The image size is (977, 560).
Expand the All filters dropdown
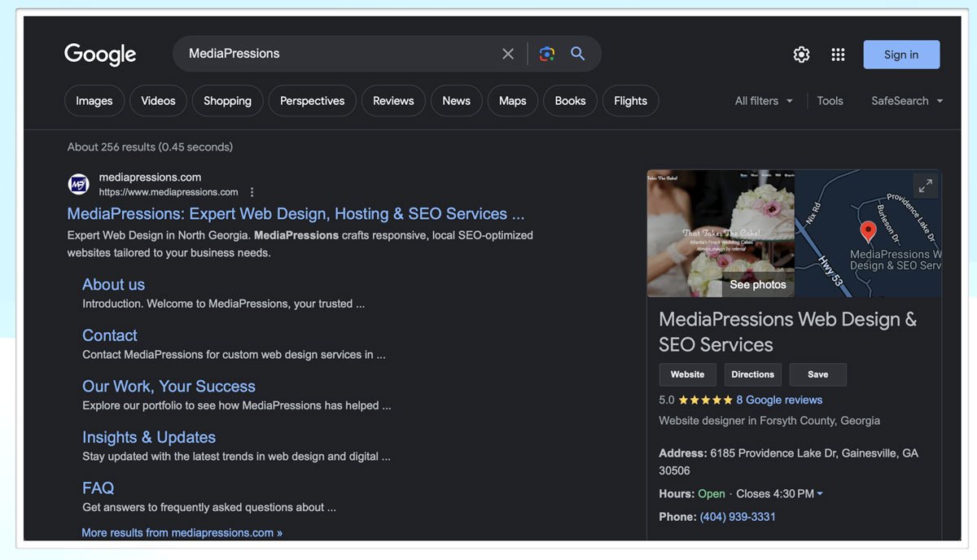tap(764, 101)
